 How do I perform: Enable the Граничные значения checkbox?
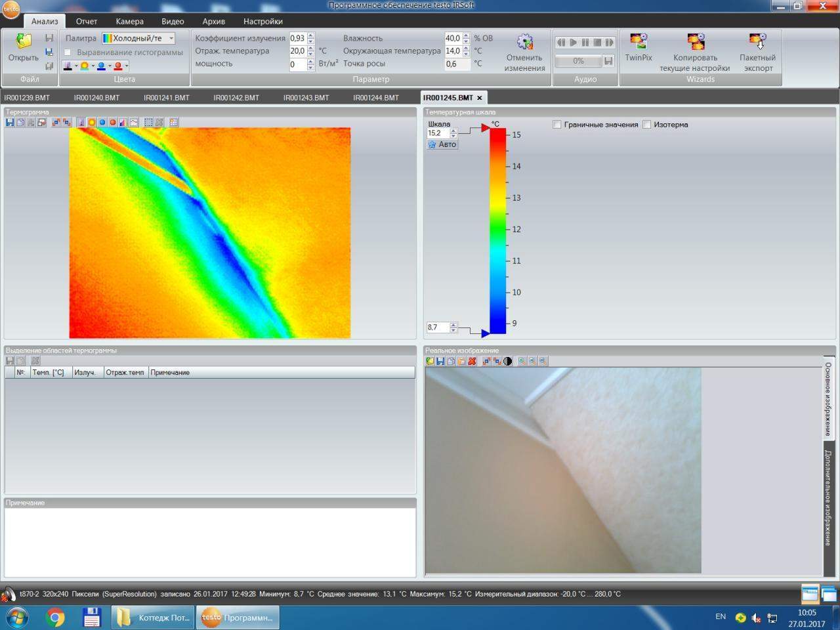(557, 124)
